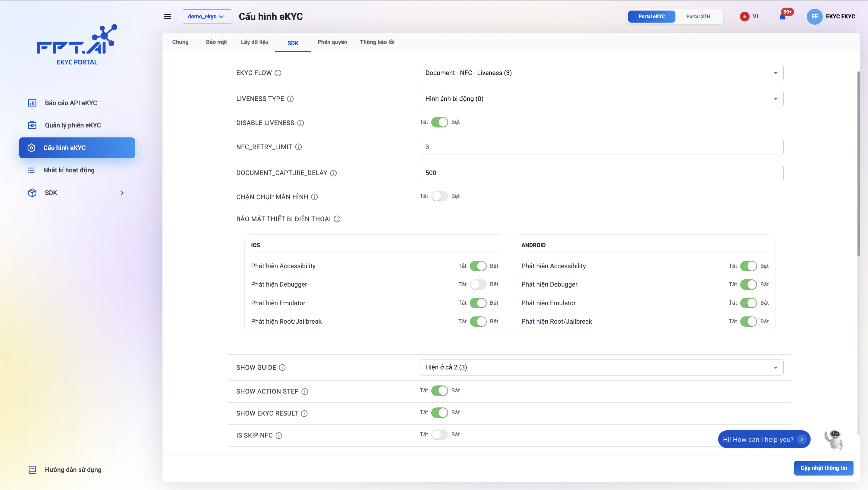The width and height of the screenshot is (868, 490).
Task: Open the EKYC FLOW dropdown
Action: coord(602,73)
